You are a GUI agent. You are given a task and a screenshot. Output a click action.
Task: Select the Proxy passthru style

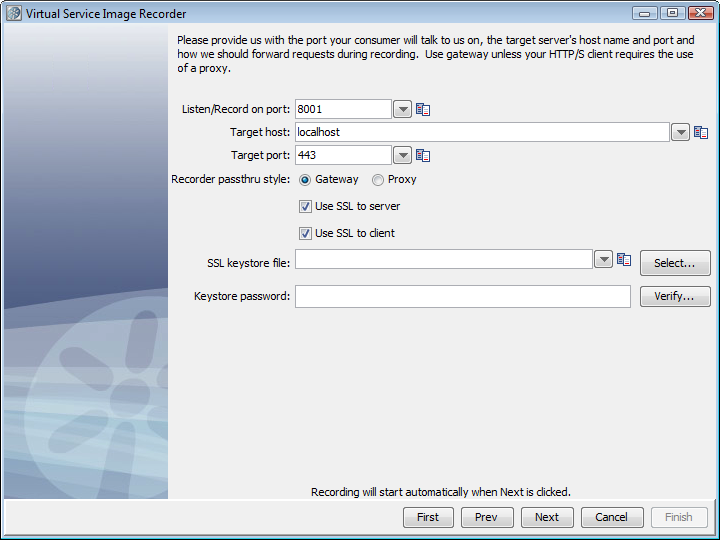point(377,180)
